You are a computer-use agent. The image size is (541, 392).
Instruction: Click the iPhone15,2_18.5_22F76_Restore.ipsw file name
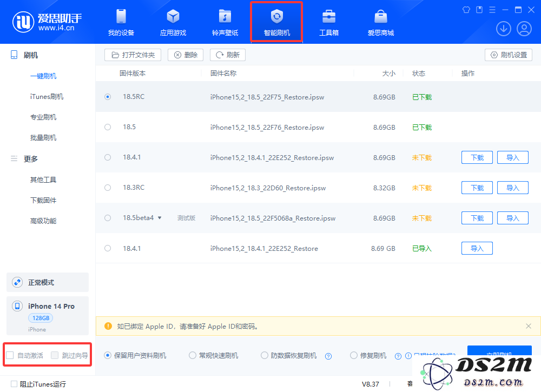point(267,127)
